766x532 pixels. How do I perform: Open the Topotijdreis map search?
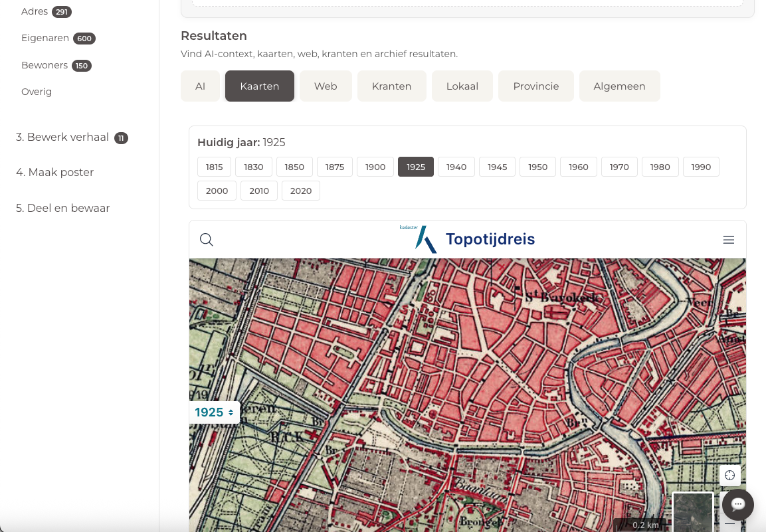(207, 240)
